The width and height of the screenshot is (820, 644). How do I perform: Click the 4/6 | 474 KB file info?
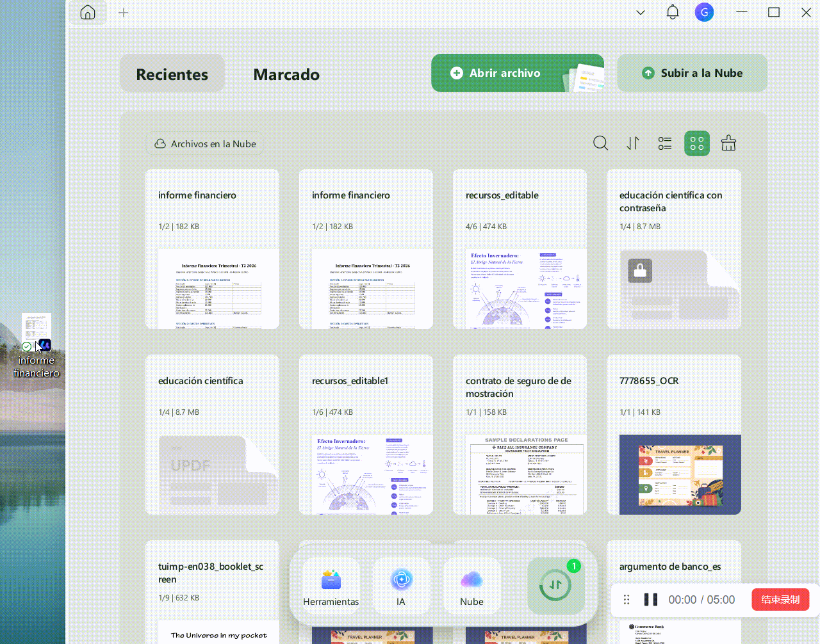(x=486, y=227)
